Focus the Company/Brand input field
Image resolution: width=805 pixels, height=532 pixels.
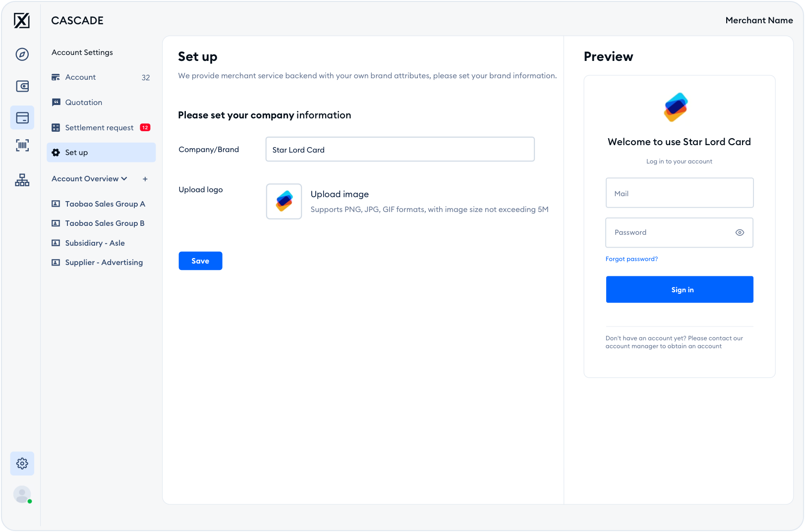coord(400,150)
